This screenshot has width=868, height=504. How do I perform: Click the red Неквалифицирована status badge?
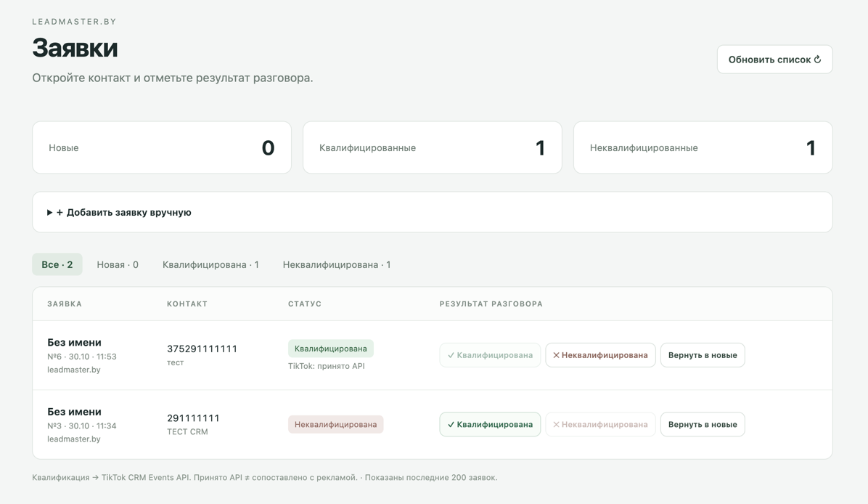pos(335,424)
